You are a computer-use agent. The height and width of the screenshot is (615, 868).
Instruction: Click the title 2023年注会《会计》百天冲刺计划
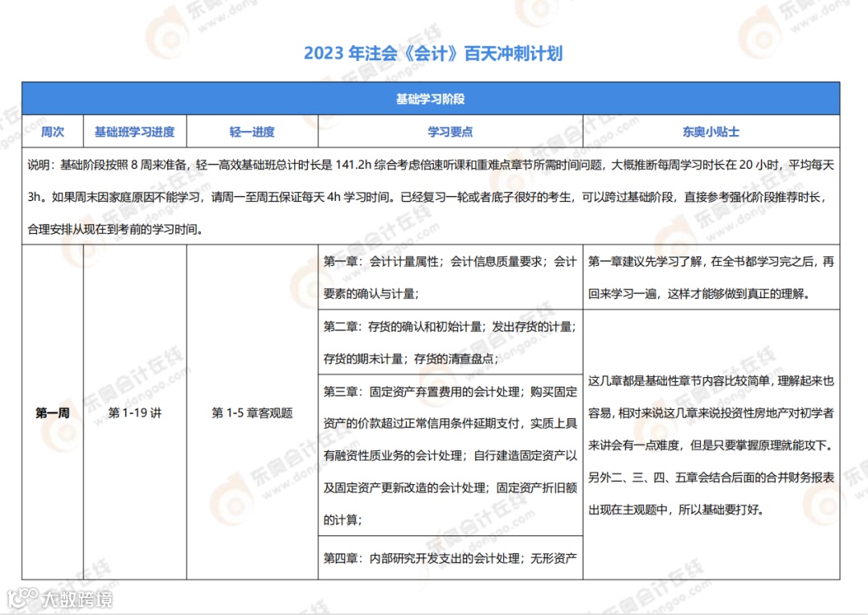(x=433, y=53)
